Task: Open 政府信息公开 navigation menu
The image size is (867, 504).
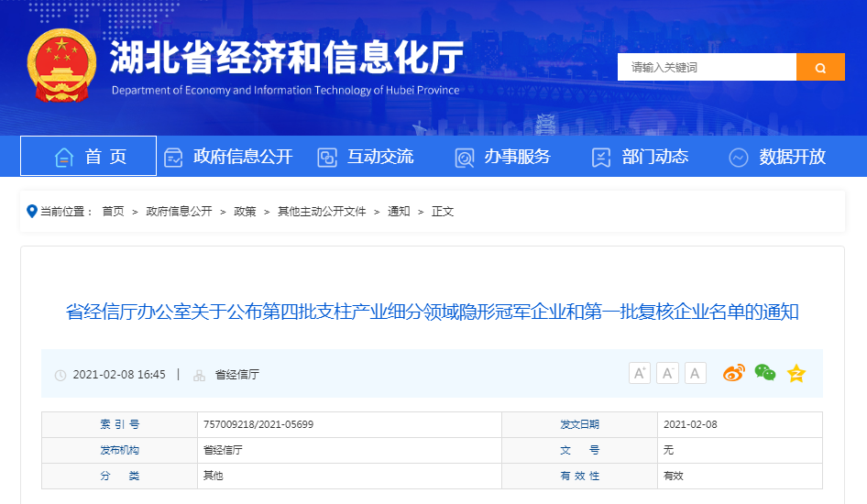Action: coord(228,157)
